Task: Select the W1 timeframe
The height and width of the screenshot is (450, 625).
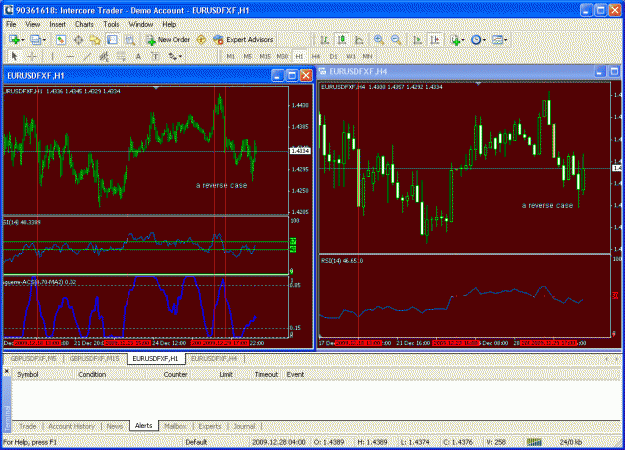Action: click(350, 57)
